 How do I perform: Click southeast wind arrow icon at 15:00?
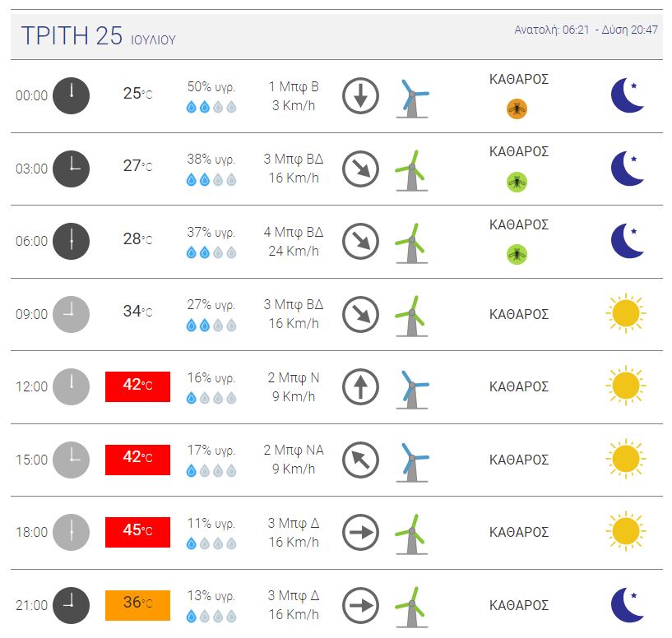pyautogui.click(x=360, y=460)
